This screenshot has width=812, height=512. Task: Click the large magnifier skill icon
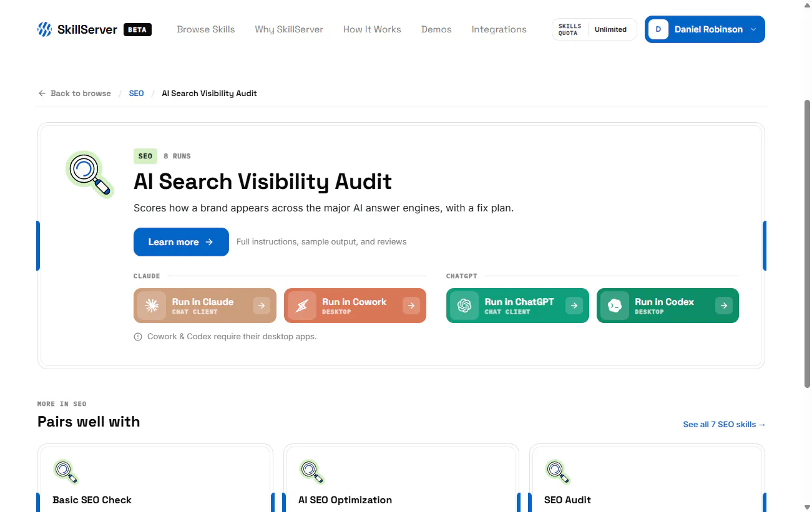(90, 174)
